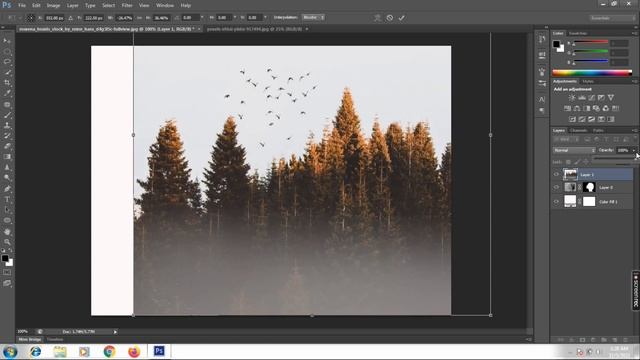Select the Gradient tool
640x360 pixels.
[7, 157]
